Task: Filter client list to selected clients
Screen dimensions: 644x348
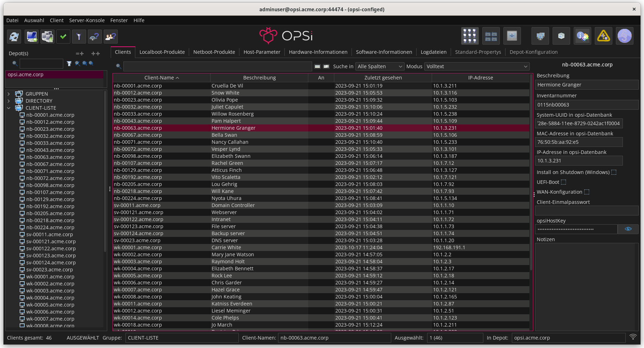Action: 79,36
